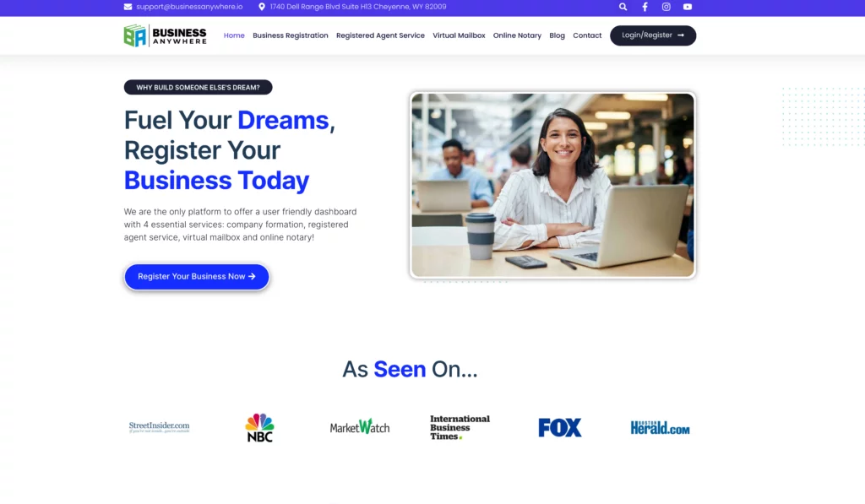Click the envelope icon beside support email
Image resolution: width=865 pixels, height=504 pixels.
coord(128,7)
